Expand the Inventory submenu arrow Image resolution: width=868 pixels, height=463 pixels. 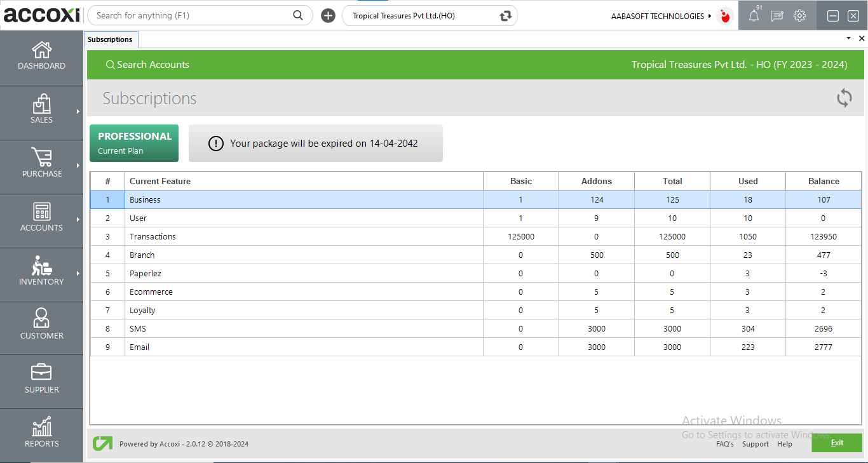78,274
